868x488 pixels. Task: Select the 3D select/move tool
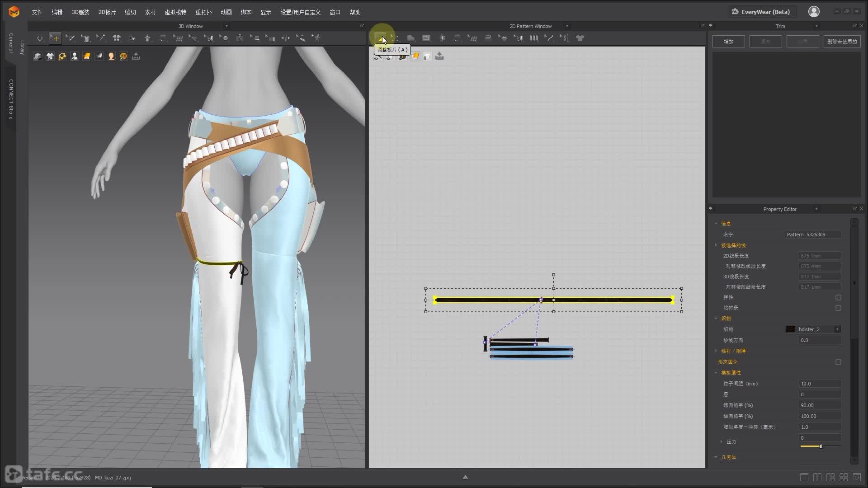pos(55,38)
